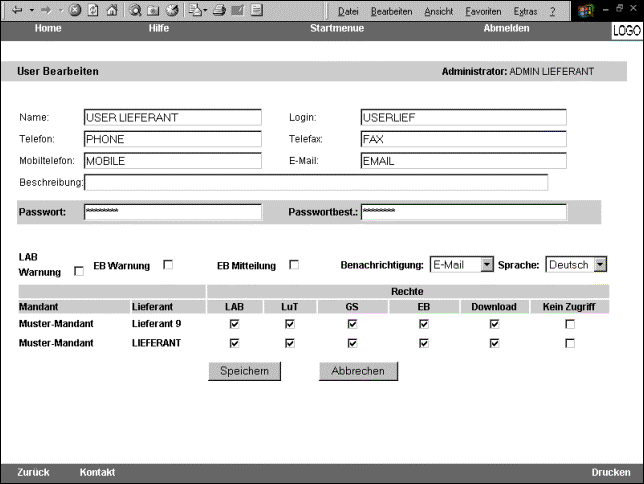
Task: Click the Zurück footer link
Action: pyautogui.click(x=33, y=472)
